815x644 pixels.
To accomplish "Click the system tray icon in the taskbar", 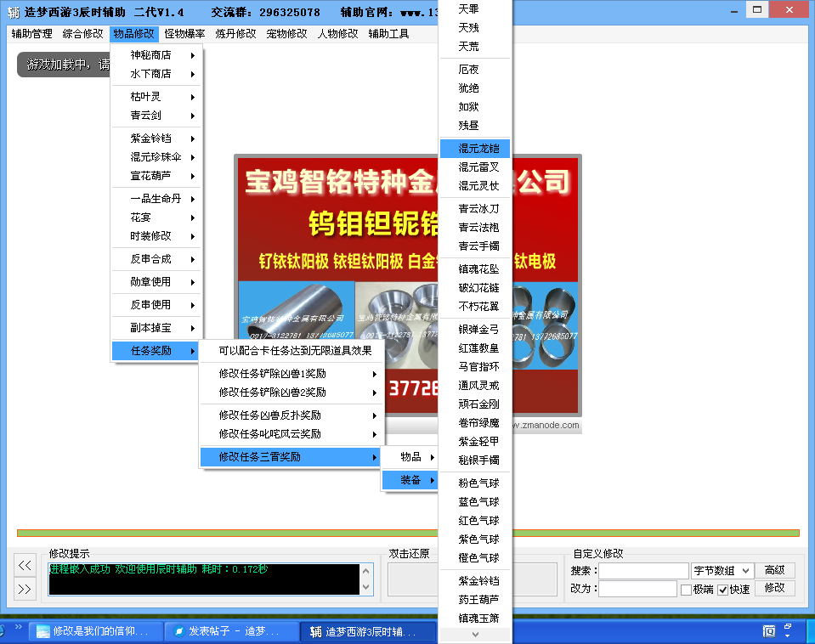I will click(x=768, y=631).
